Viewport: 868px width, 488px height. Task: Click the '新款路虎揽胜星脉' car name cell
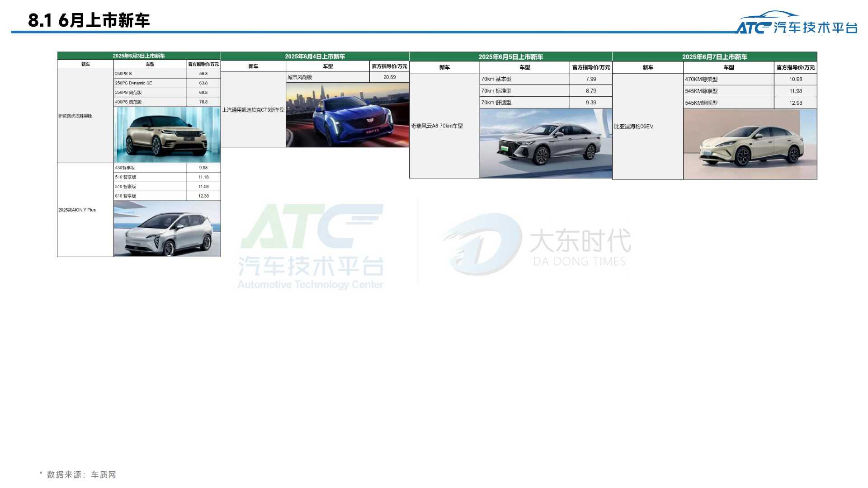pos(85,116)
